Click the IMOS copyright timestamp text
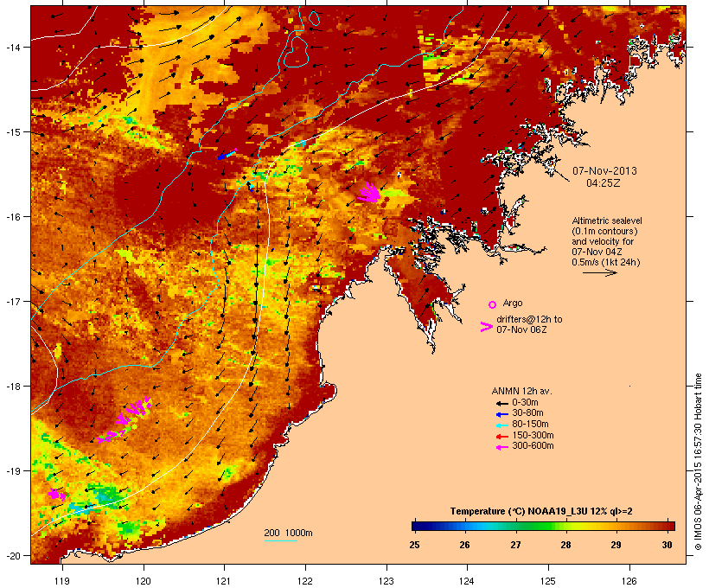The height and width of the screenshot is (588, 709). pos(698,462)
